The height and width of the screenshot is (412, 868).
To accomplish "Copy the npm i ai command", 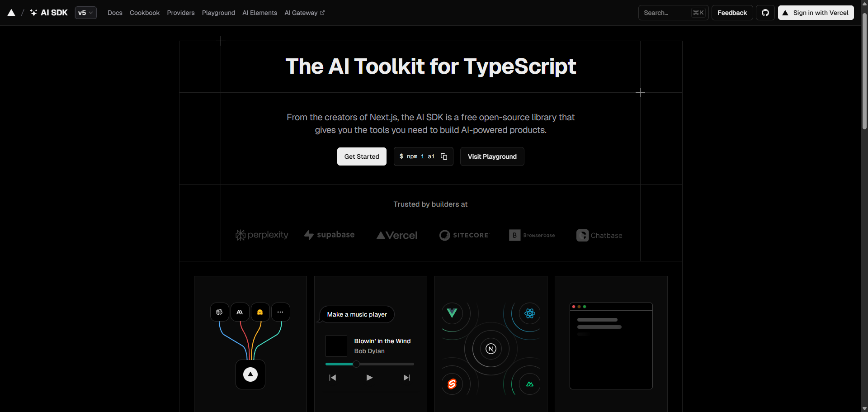I will pos(444,156).
